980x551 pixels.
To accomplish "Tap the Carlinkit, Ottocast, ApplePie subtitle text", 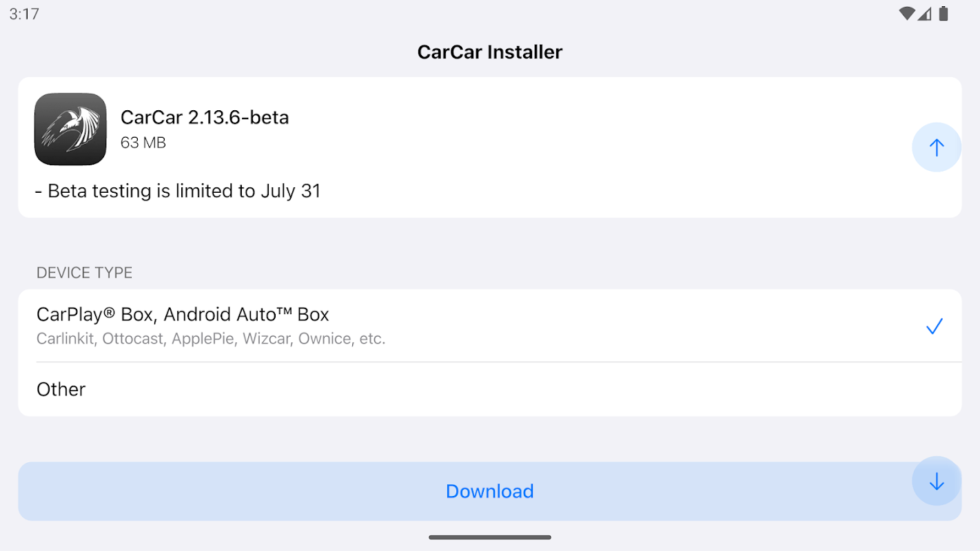I will (x=210, y=339).
